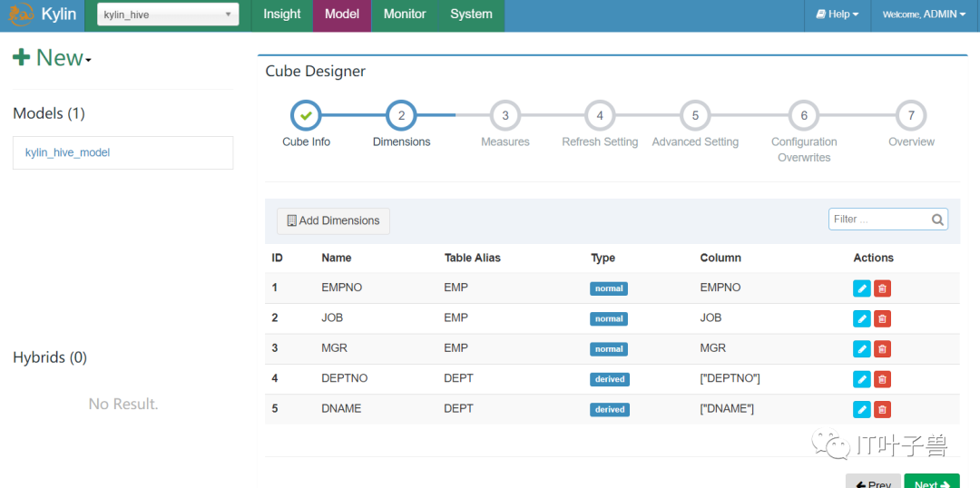Screen dimensions: 980x488
Task: Click the Add Dimensions button
Action: (x=333, y=220)
